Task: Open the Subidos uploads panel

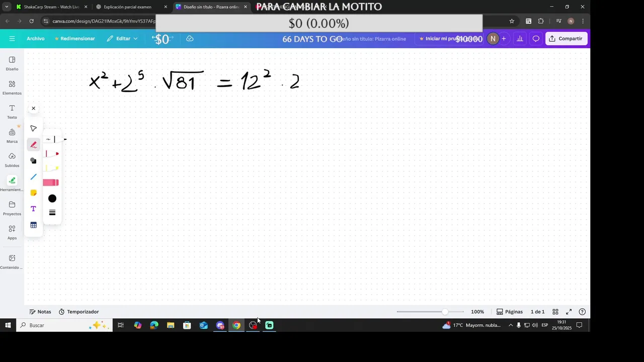Action: (12, 160)
